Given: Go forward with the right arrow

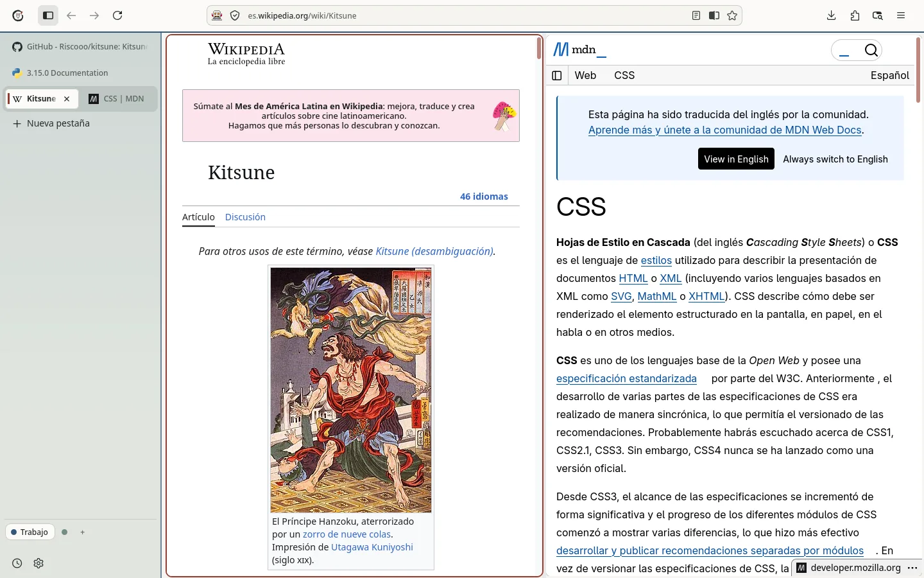Looking at the screenshot, I should [x=94, y=15].
